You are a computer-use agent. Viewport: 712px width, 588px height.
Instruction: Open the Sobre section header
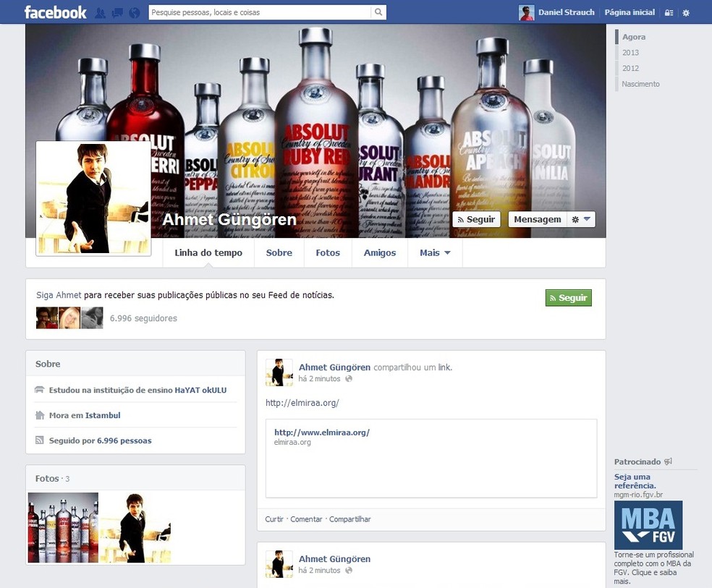pyautogui.click(x=48, y=364)
